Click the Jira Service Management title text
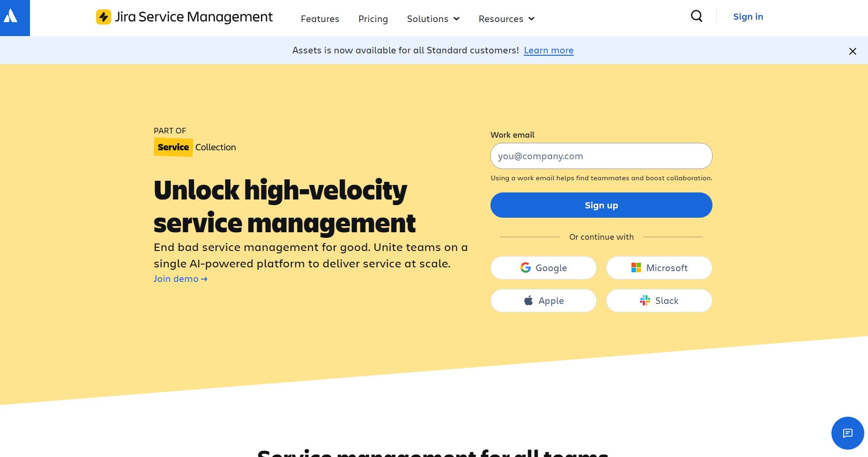Image resolution: width=868 pixels, height=457 pixels. (x=193, y=17)
